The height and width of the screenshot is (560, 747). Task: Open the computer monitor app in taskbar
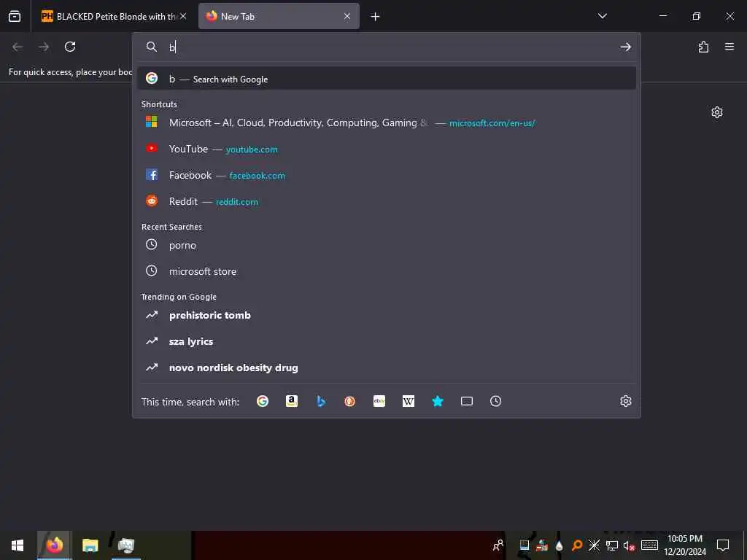[126, 545]
